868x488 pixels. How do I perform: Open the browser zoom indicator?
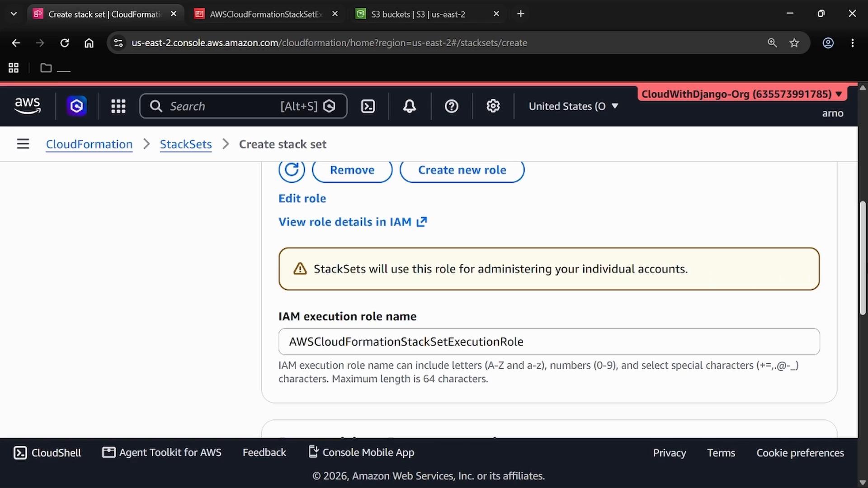tap(772, 43)
